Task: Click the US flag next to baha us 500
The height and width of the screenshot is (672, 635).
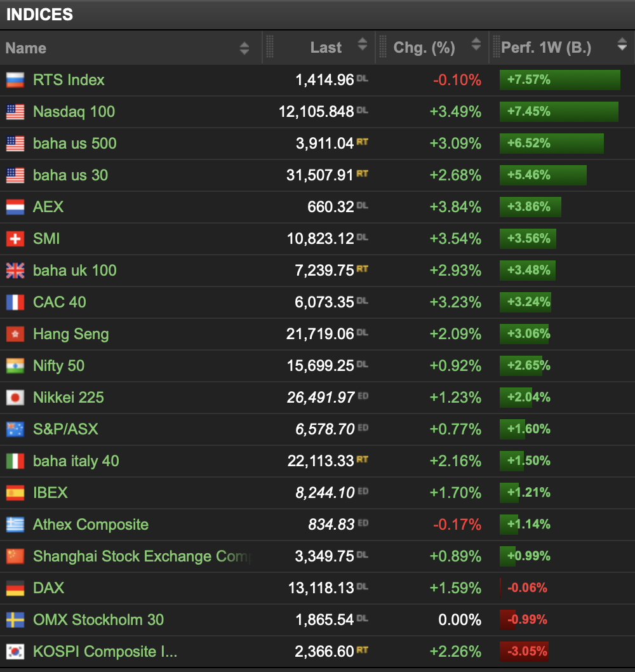Action: (x=15, y=144)
